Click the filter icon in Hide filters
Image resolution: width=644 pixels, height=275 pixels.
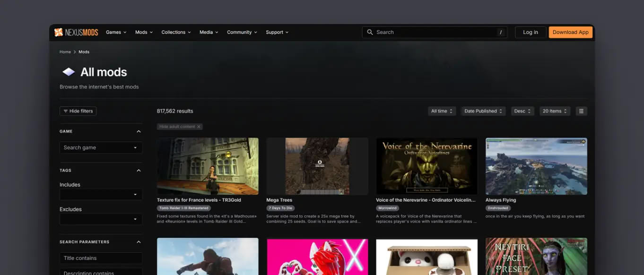tap(66, 111)
